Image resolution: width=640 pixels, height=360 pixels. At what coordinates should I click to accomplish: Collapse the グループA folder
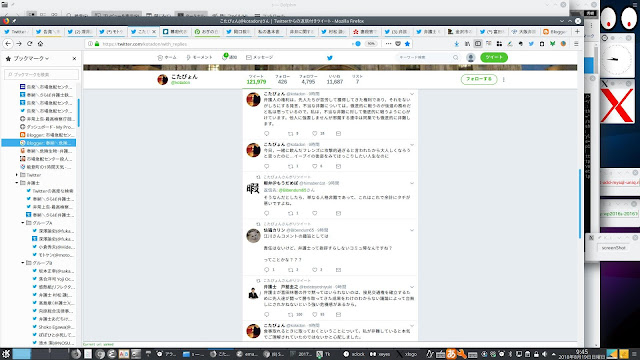click(23, 223)
